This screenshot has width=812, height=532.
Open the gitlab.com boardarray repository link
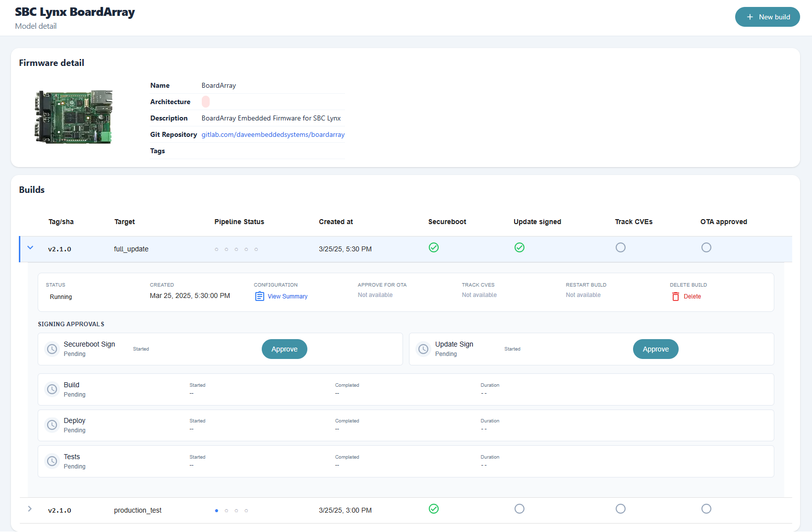pyautogui.click(x=273, y=134)
